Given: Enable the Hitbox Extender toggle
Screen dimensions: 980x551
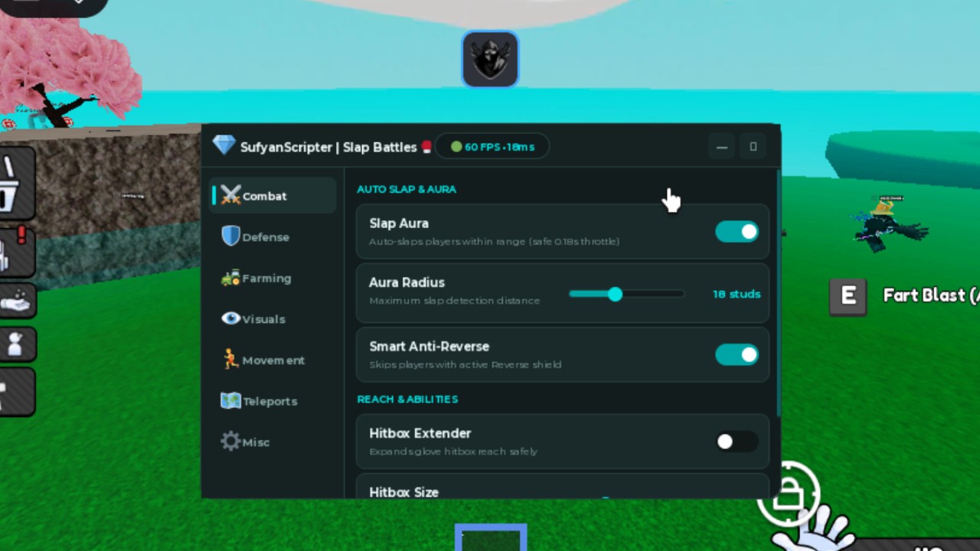Looking at the screenshot, I should [x=737, y=442].
